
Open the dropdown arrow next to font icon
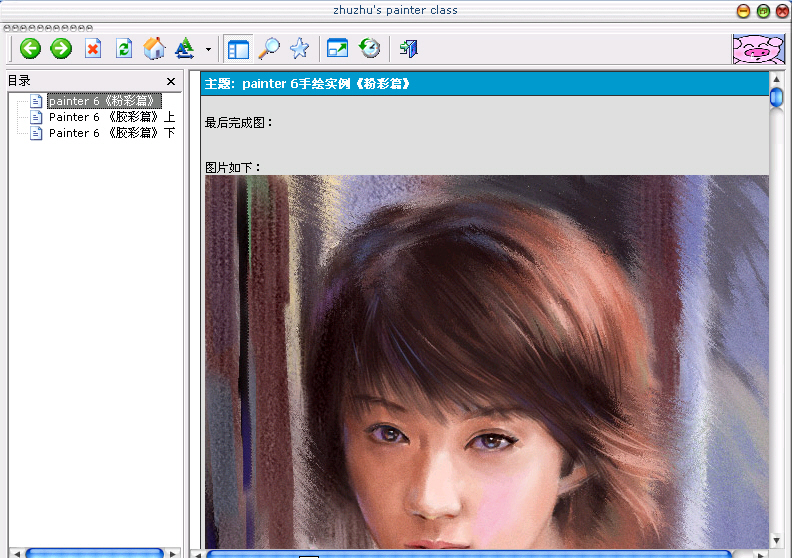tap(208, 49)
